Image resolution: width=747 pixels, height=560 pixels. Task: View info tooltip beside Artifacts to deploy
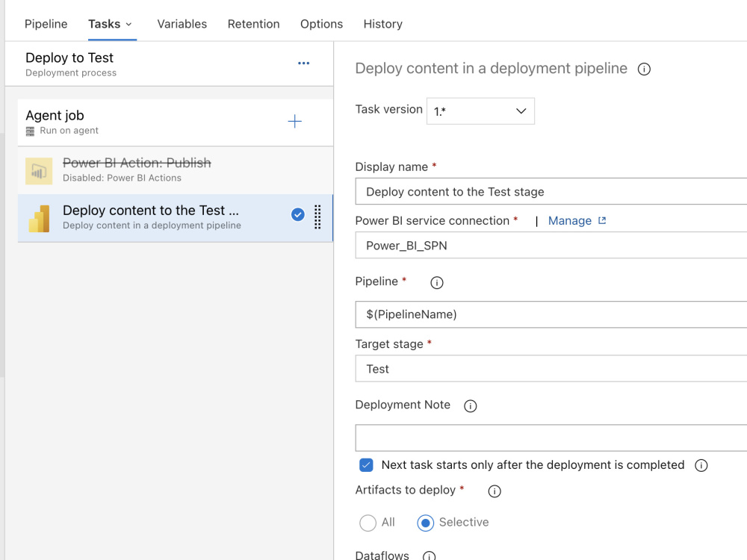point(494,491)
